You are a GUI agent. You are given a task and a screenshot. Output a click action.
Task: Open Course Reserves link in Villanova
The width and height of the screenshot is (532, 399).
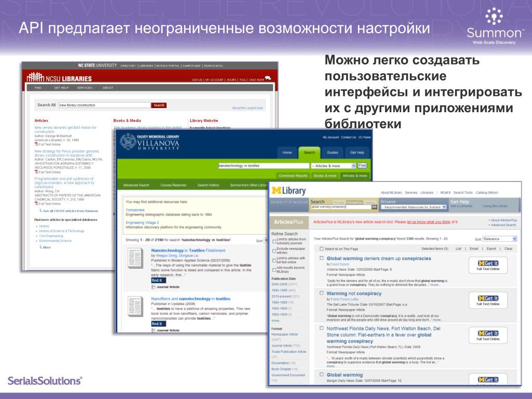174,185
